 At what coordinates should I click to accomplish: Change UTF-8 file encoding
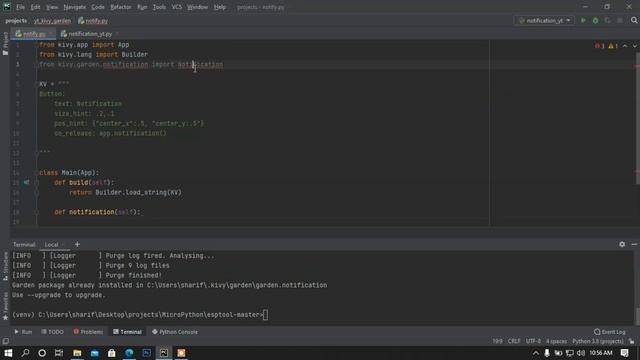pyautogui.click(x=533, y=341)
